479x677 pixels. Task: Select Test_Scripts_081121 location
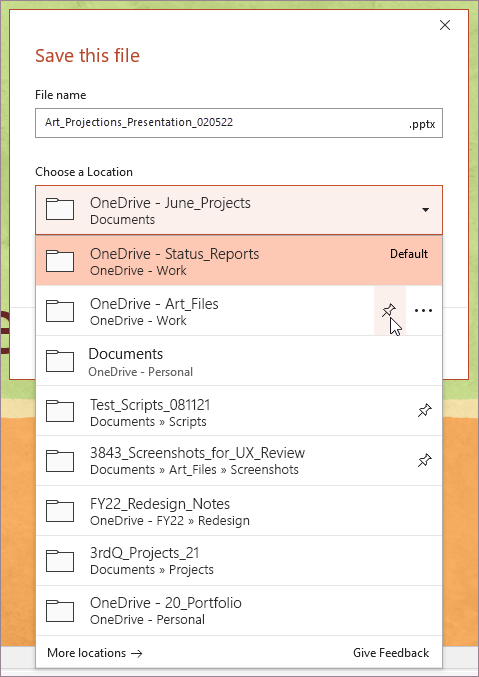point(239,411)
